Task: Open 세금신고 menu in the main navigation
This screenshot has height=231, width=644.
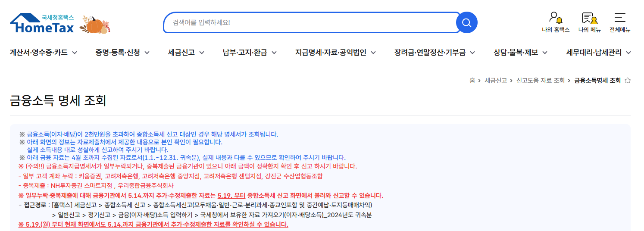Action: tap(181, 53)
